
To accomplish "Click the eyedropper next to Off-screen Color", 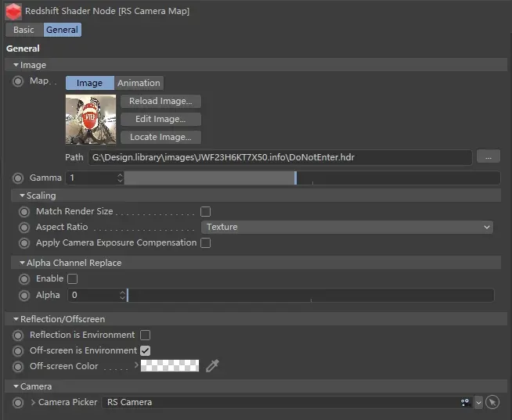I will pyautogui.click(x=212, y=366).
